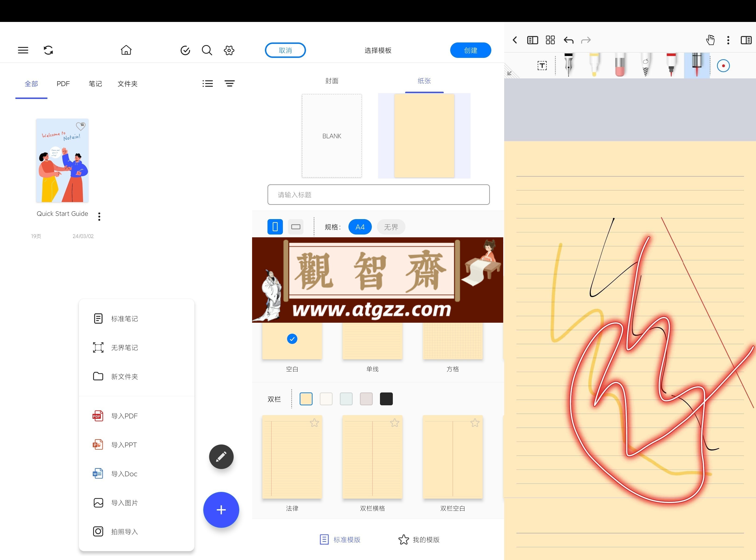Select the text box tool
756x560 pixels.
click(x=542, y=65)
